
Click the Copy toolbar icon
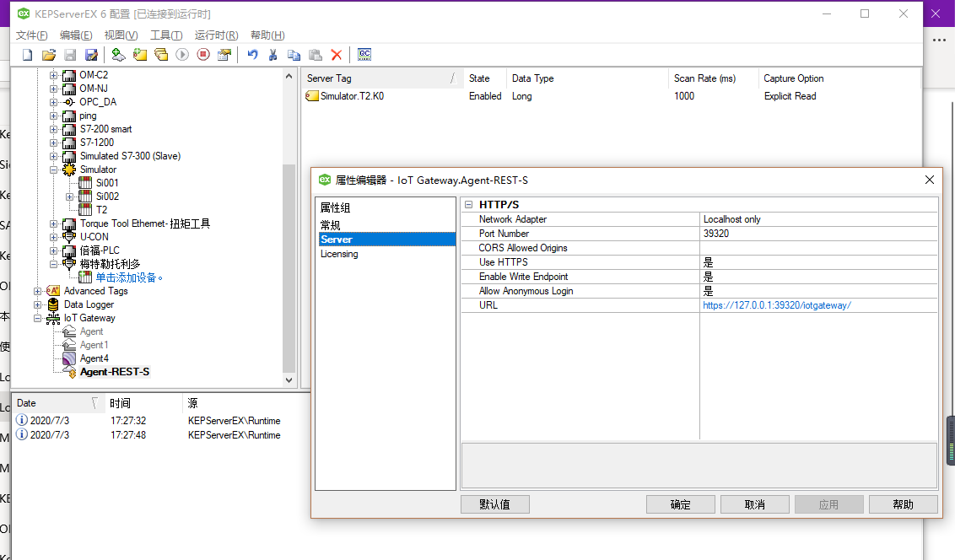click(294, 55)
